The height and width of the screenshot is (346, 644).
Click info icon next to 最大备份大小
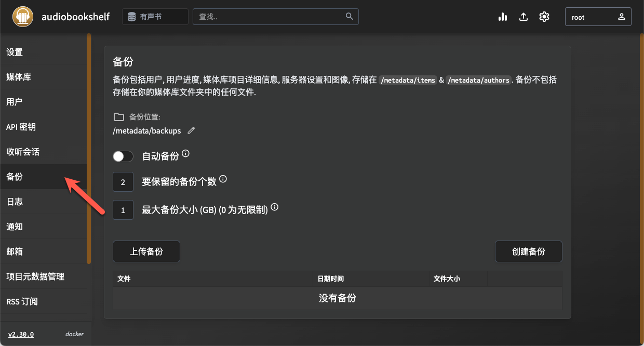275,207
